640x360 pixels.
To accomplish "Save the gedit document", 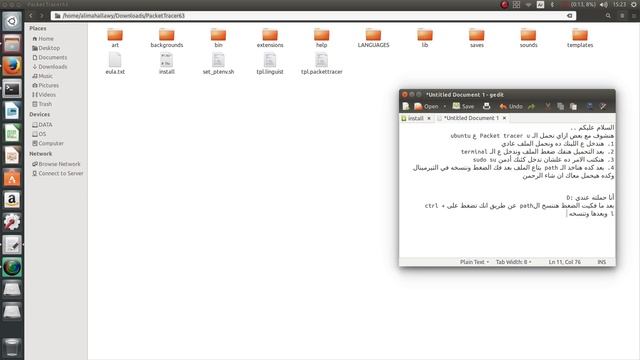I will pyautogui.click(x=463, y=106).
